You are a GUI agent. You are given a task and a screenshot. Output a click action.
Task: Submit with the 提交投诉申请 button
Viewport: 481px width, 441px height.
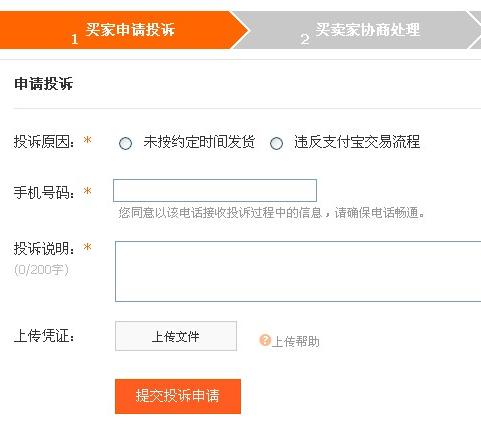tap(178, 396)
